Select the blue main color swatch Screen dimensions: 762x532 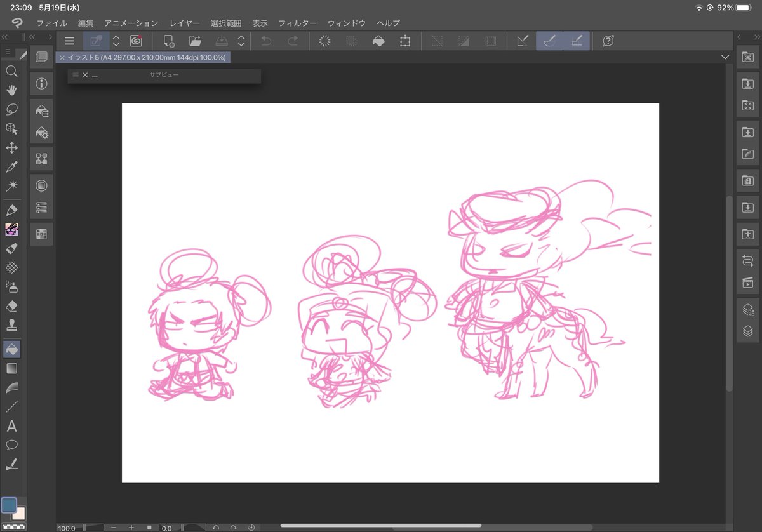pos(9,505)
